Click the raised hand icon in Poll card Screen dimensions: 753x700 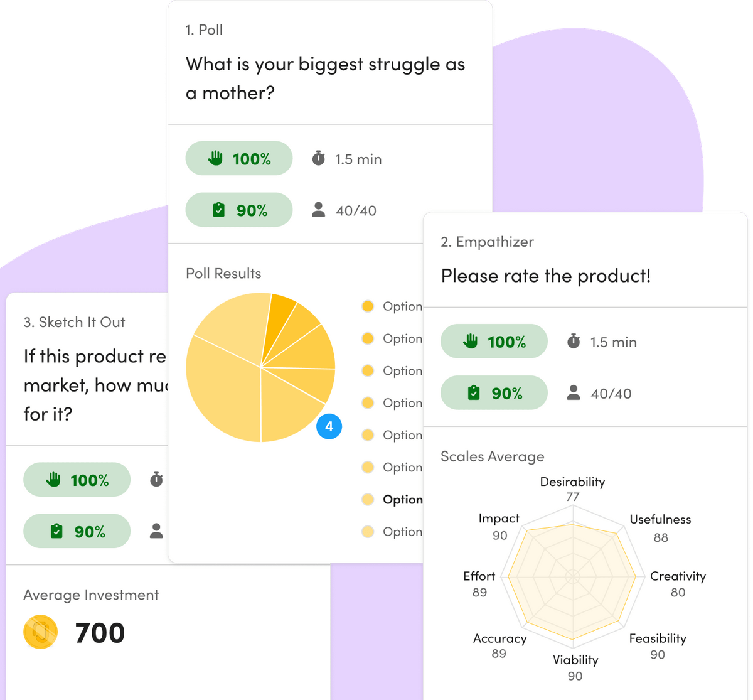216,159
